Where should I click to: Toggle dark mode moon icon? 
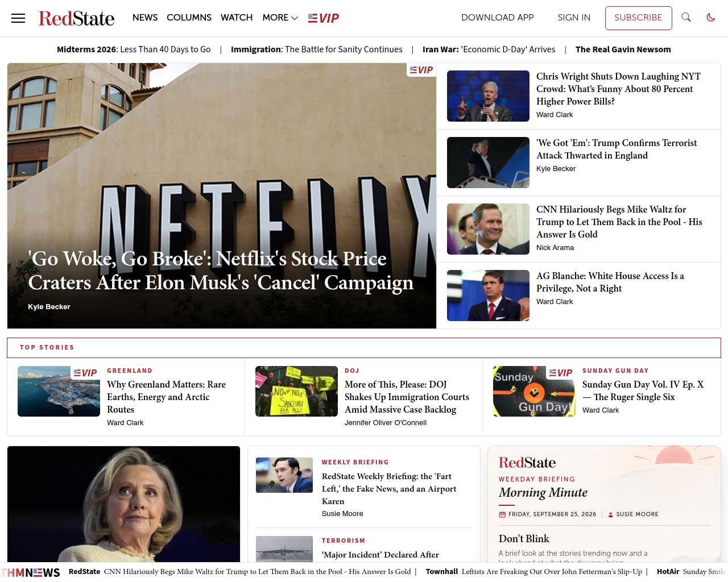coord(711,18)
